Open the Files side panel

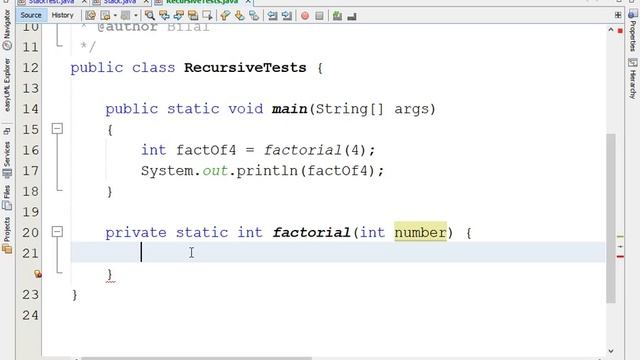pyautogui.click(x=7, y=198)
